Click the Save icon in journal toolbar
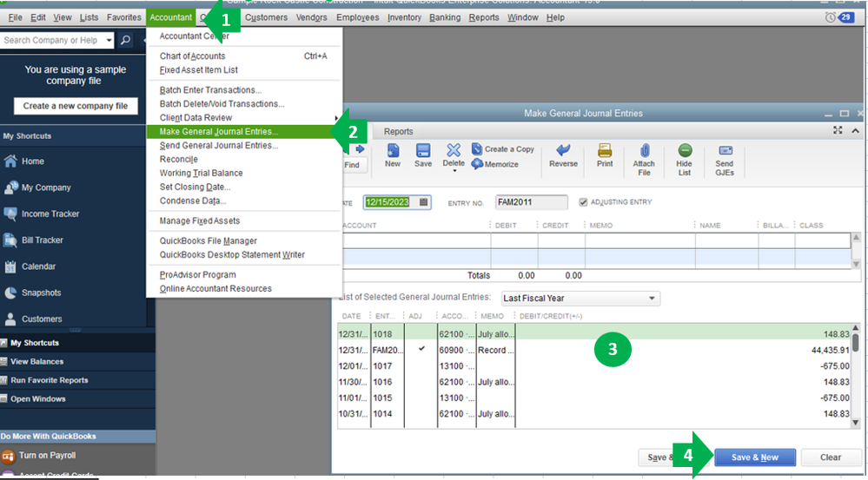Viewport: 868px width, 480px height. [x=423, y=155]
